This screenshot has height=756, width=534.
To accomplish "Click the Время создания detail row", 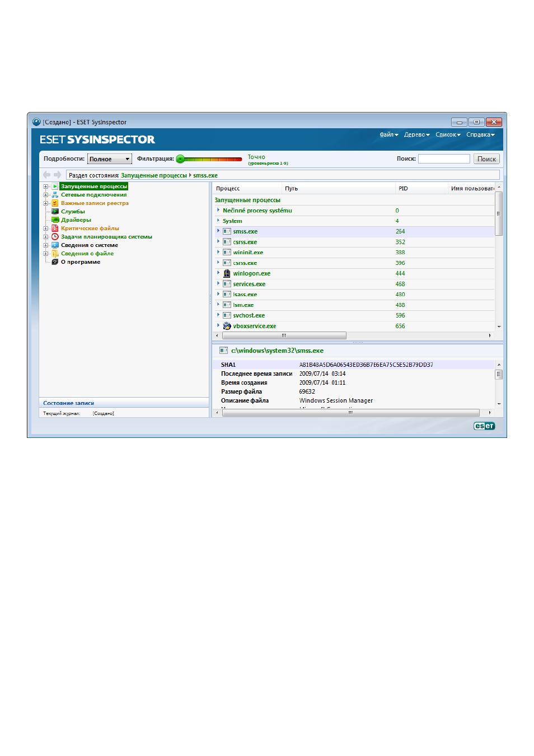I will tap(355, 382).
